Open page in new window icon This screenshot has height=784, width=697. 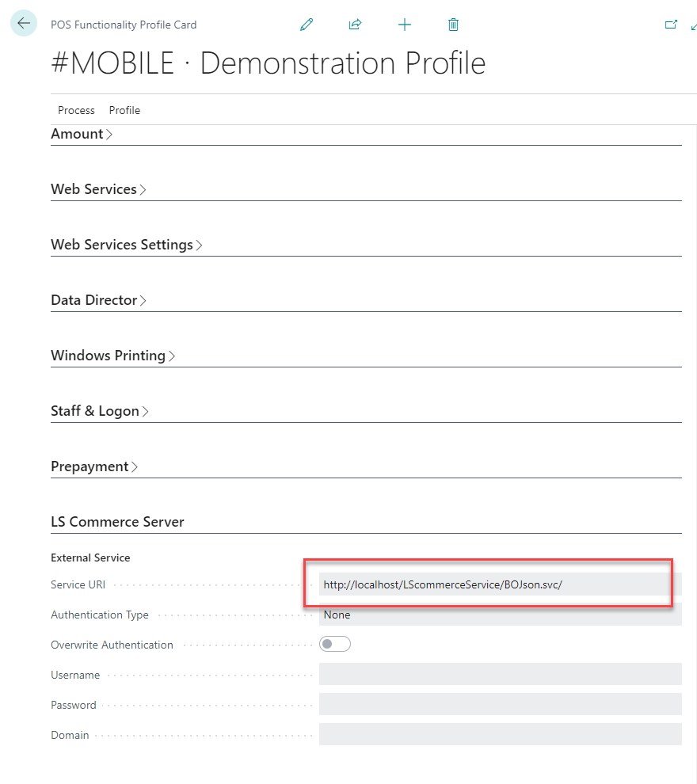(x=671, y=25)
